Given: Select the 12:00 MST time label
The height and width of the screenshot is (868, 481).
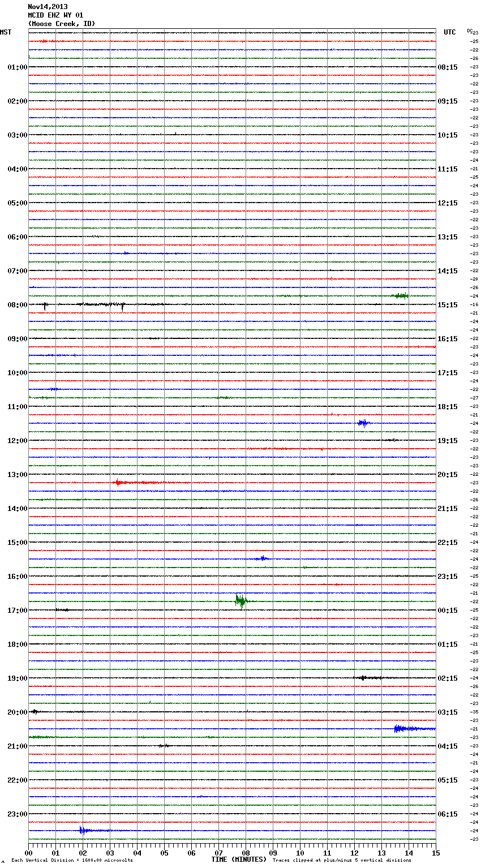Looking at the screenshot, I should tap(17, 441).
